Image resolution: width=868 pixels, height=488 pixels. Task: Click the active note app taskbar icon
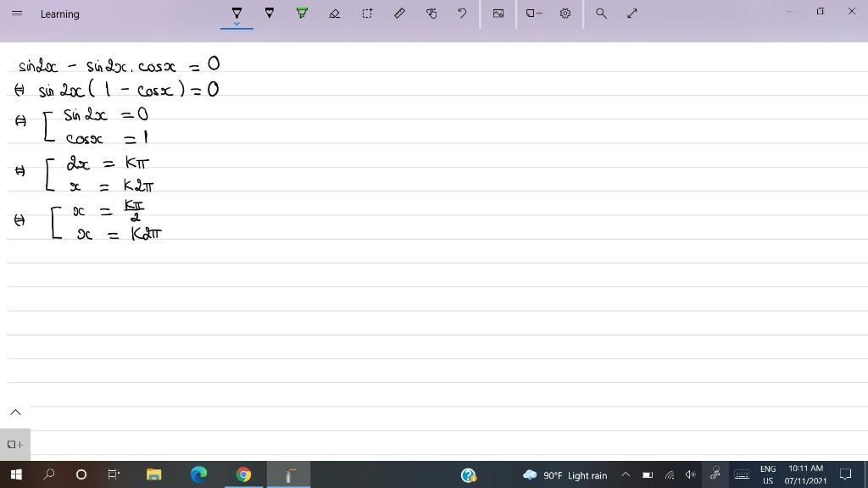[288, 474]
